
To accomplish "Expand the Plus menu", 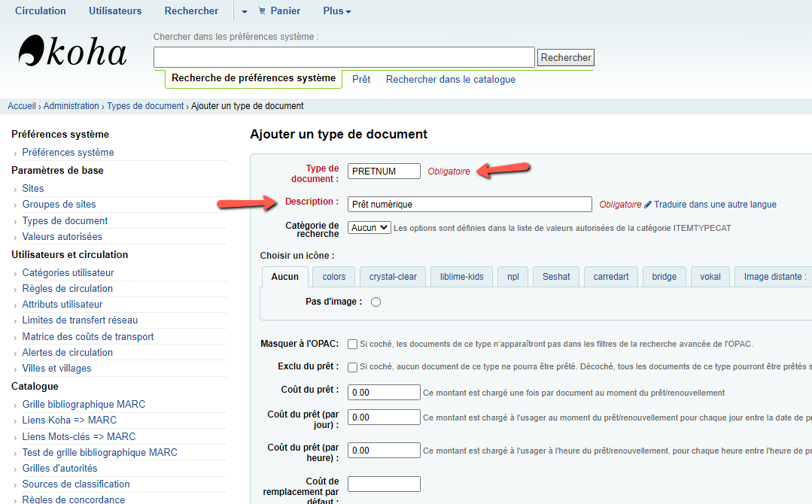I will click(x=337, y=11).
